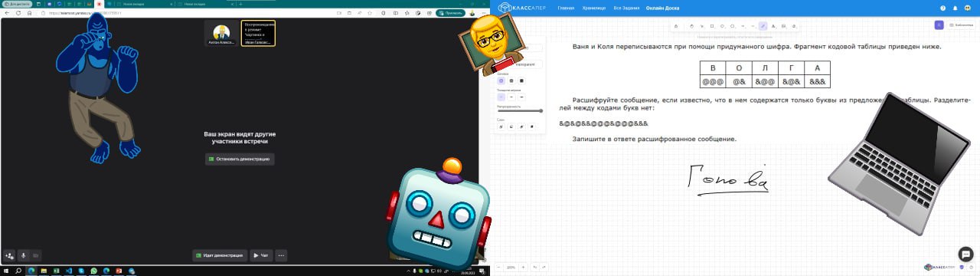Adjust the opacity slider
Image resolution: width=980 pixels, height=276 pixels.
[x=520, y=111]
